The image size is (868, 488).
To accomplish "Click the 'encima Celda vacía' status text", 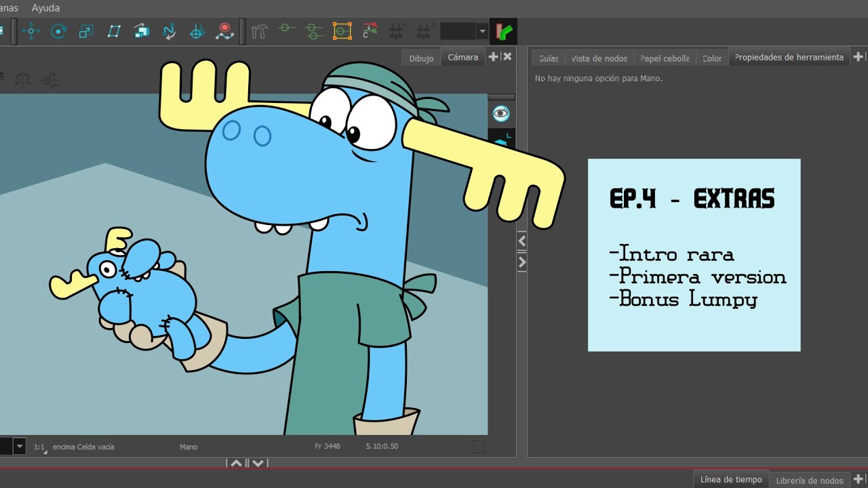I will click(x=83, y=447).
